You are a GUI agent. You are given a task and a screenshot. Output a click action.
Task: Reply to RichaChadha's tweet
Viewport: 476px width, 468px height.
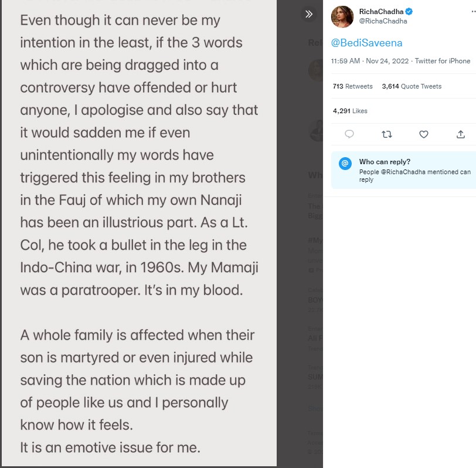[x=349, y=134]
